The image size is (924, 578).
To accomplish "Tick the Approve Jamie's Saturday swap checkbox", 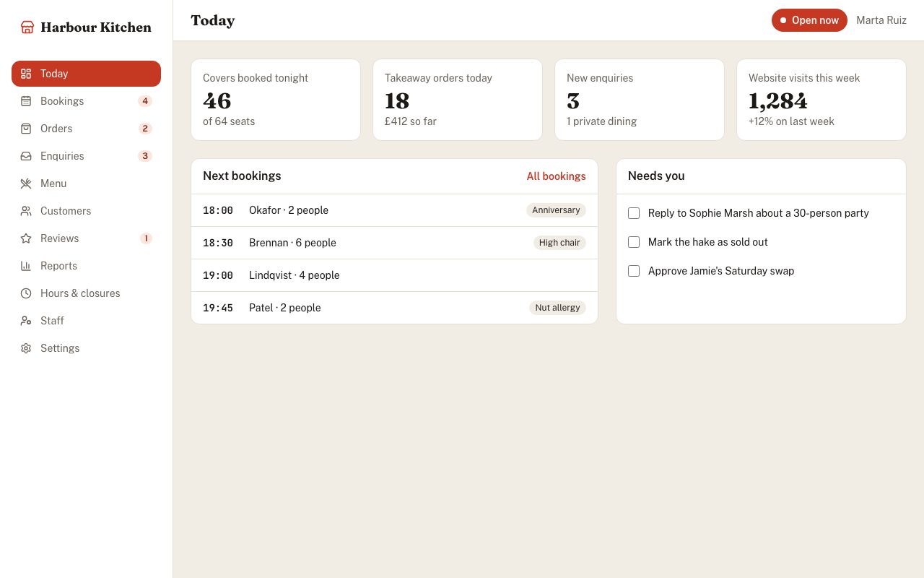I will 634,271.
